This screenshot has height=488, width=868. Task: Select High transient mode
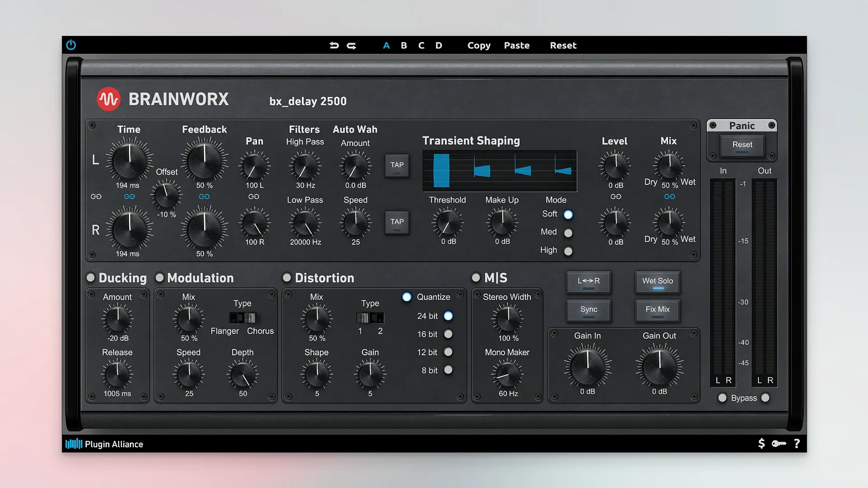568,251
